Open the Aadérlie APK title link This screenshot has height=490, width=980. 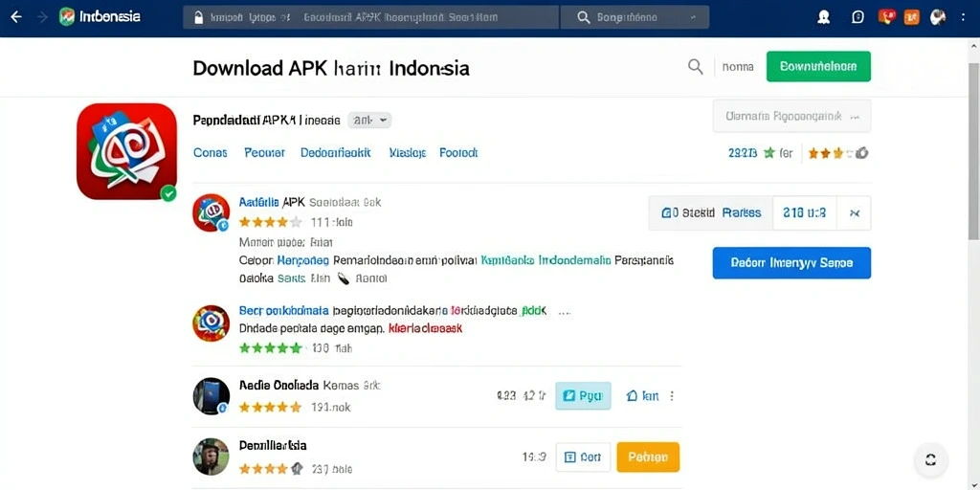point(272,203)
